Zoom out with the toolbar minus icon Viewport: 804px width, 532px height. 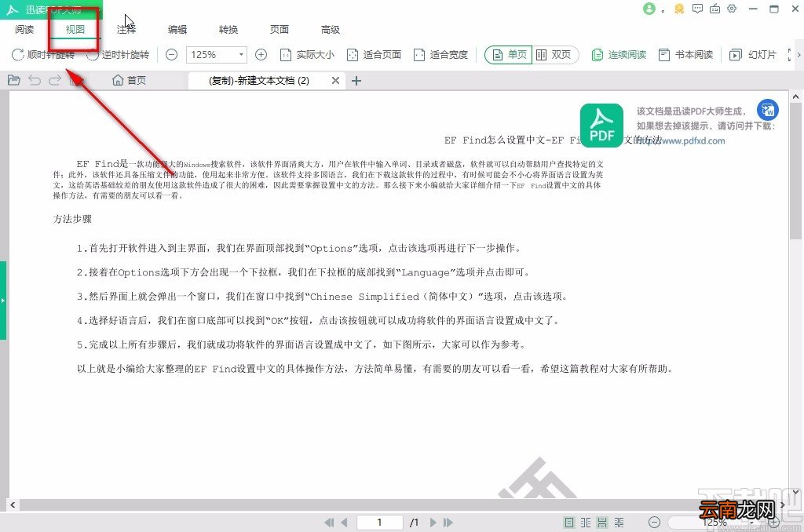click(x=172, y=54)
